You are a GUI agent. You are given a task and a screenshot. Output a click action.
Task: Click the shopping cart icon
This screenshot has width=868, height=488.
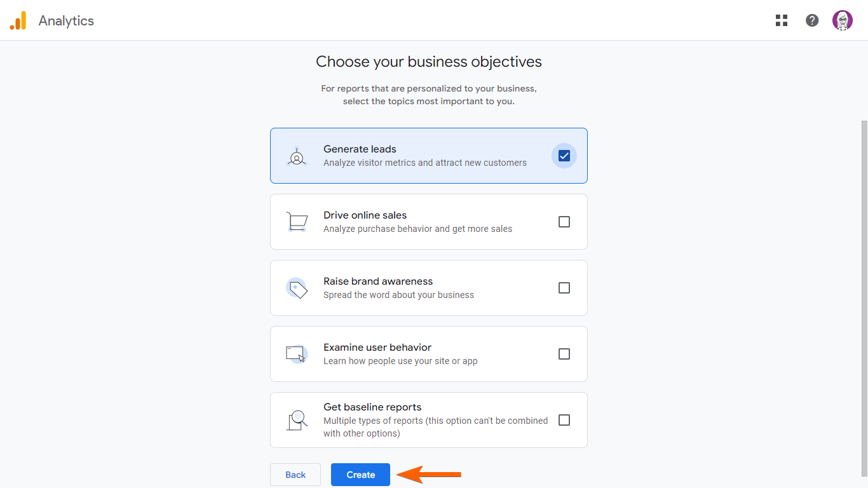click(x=296, y=222)
